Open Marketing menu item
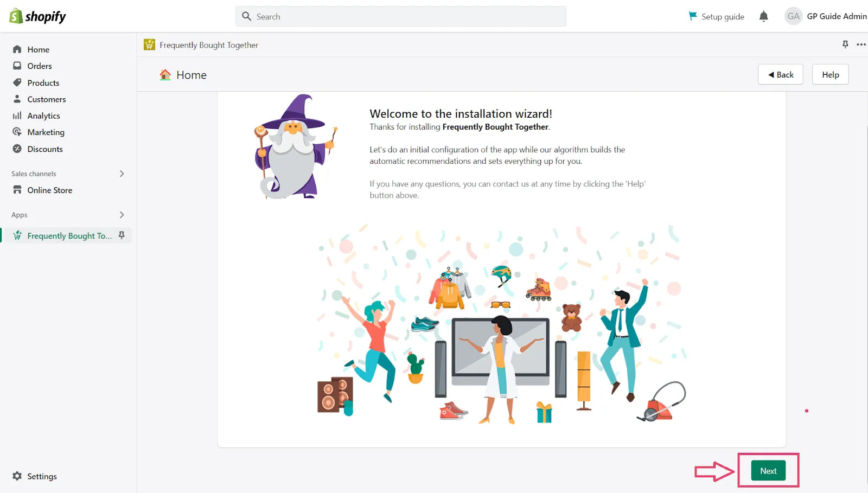 (46, 132)
